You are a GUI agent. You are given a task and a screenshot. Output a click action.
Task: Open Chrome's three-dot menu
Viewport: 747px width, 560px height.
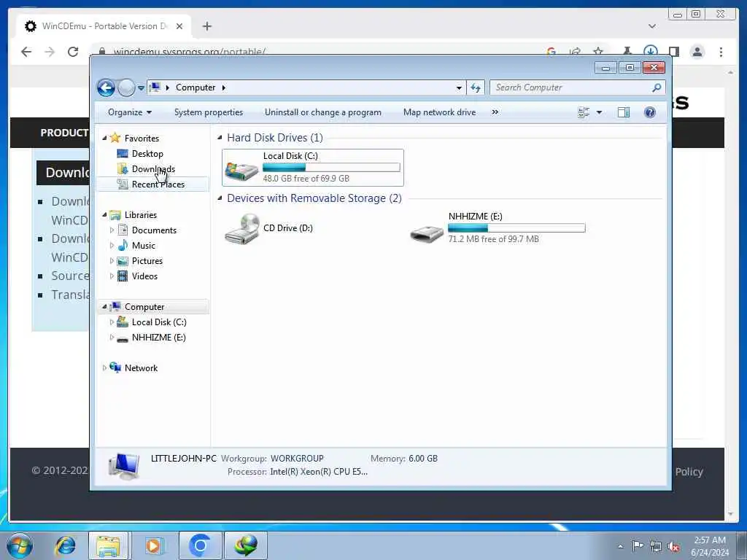(721, 52)
